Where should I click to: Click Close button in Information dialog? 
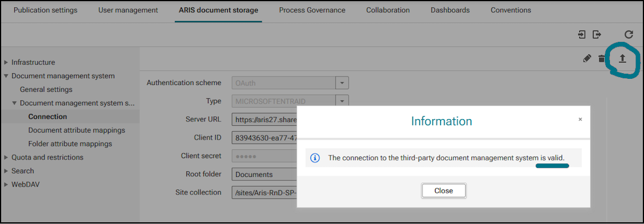444,191
